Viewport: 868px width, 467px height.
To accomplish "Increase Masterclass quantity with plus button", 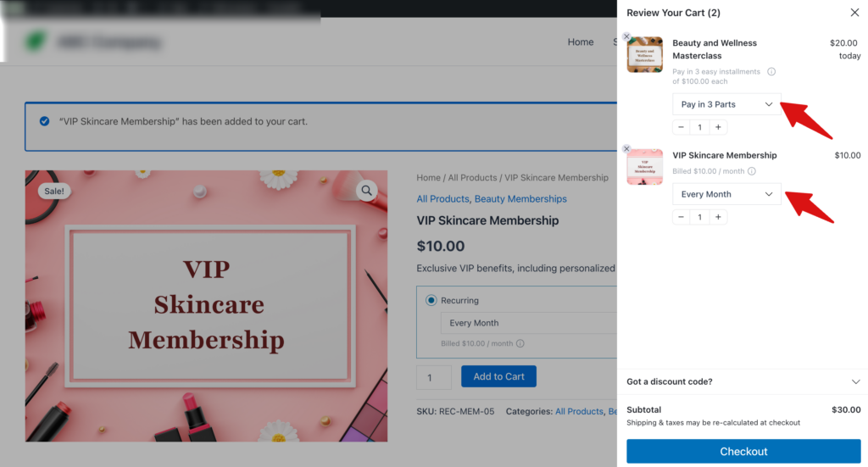I will tap(718, 127).
